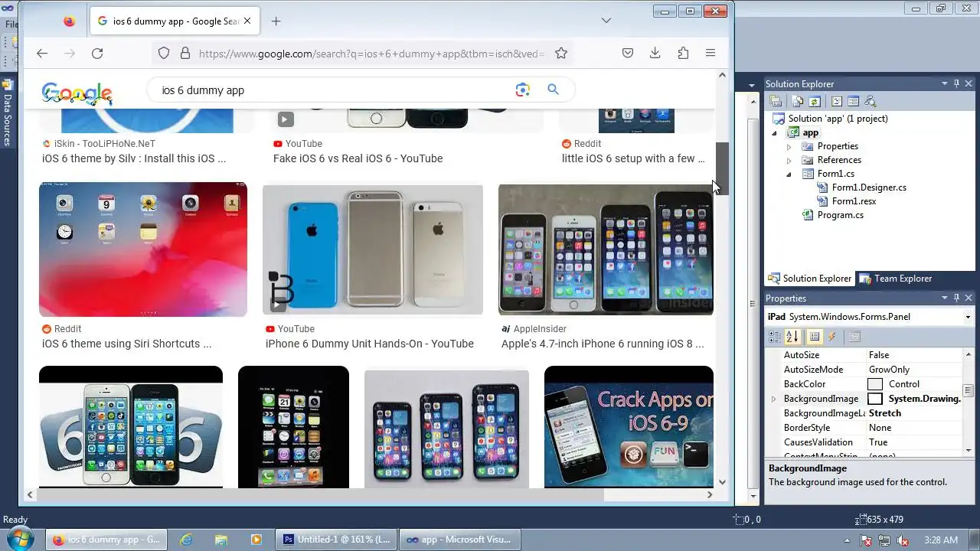Screen dimensions: 980x551
Task: Go back with Firefox back arrow
Action: coord(42,53)
